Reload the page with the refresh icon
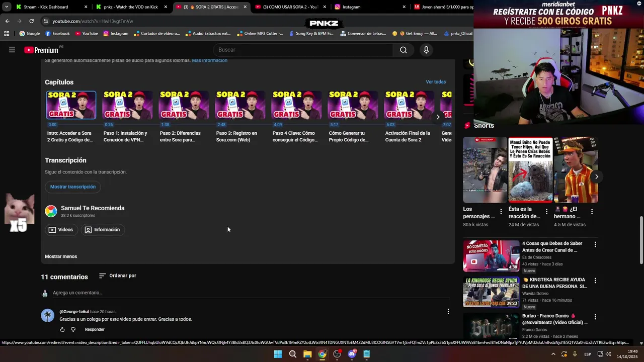 pos(31,21)
